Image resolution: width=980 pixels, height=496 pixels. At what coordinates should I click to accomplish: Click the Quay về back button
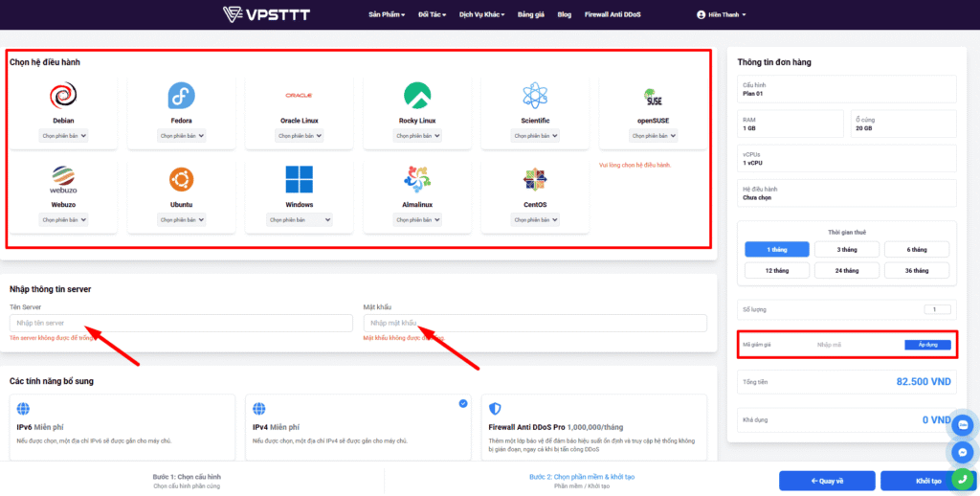(827, 481)
